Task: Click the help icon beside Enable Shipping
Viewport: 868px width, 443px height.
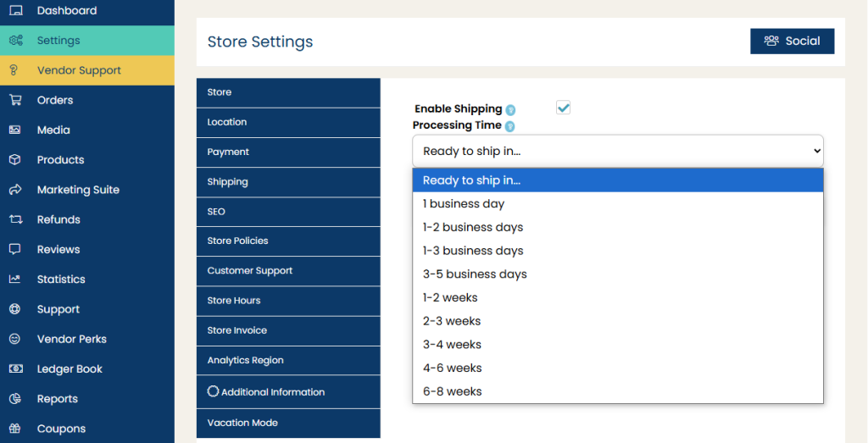Action: (510, 110)
